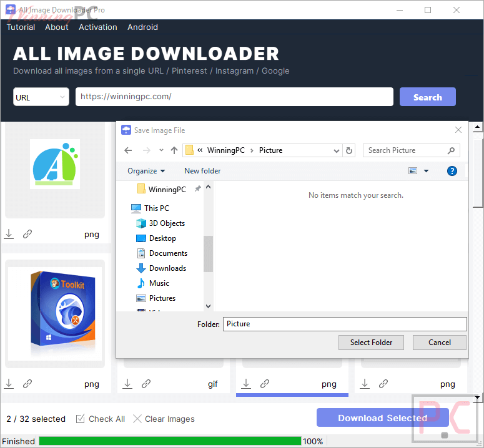Select This PC in the navigation pane
This screenshot has width=484, height=448.
coord(150,208)
